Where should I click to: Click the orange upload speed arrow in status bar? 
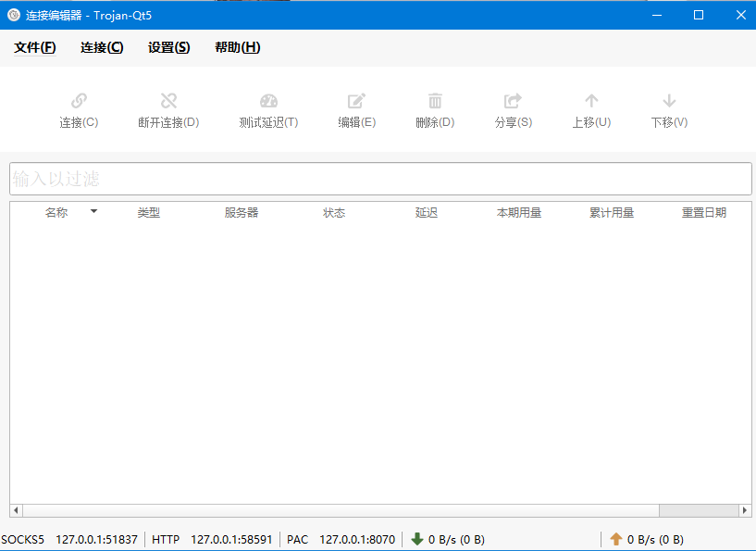coord(616,539)
